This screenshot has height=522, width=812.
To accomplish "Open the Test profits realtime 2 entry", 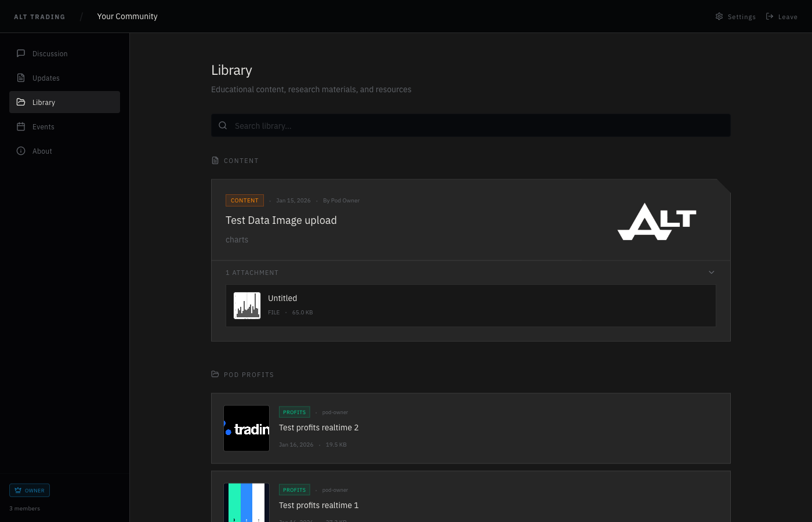I will pyautogui.click(x=319, y=427).
